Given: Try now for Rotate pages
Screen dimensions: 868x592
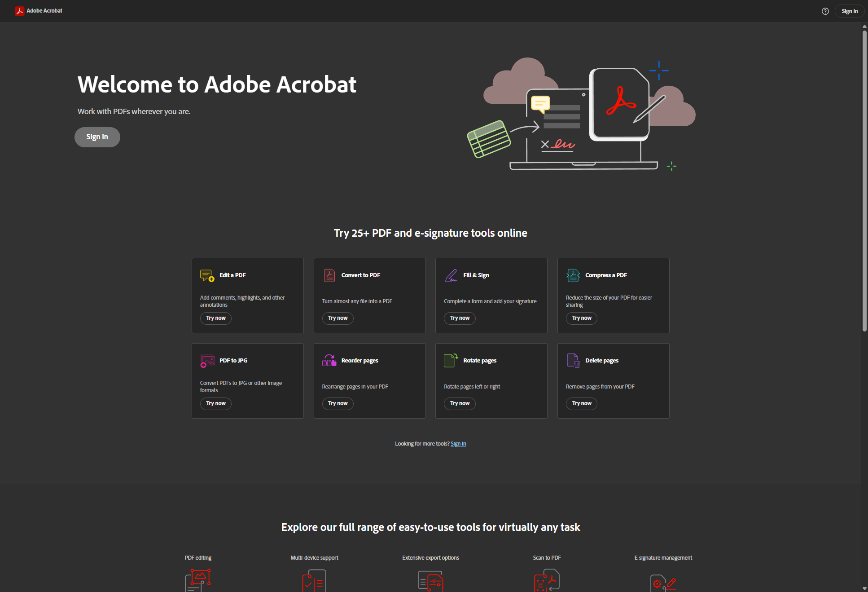Looking at the screenshot, I should point(460,403).
